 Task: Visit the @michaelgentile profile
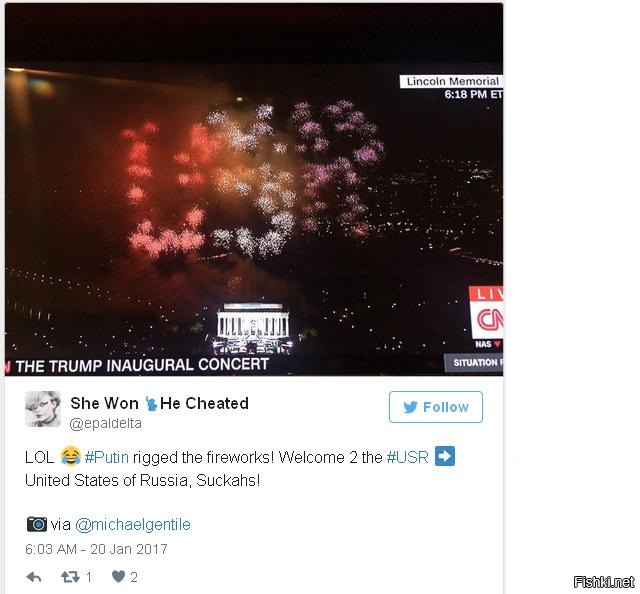[133, 524]
